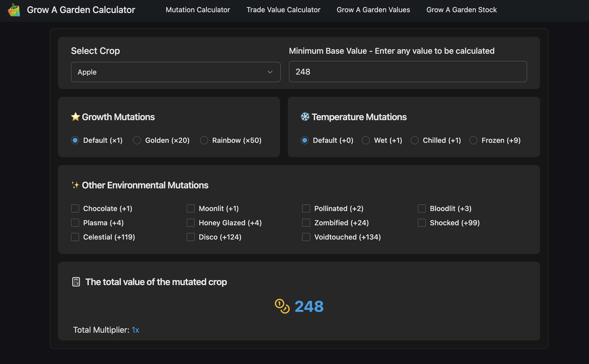Toggle the Plasma (+4) checkbox
Viewport: 589px width, 364px height.
click(x=75, y=223)
